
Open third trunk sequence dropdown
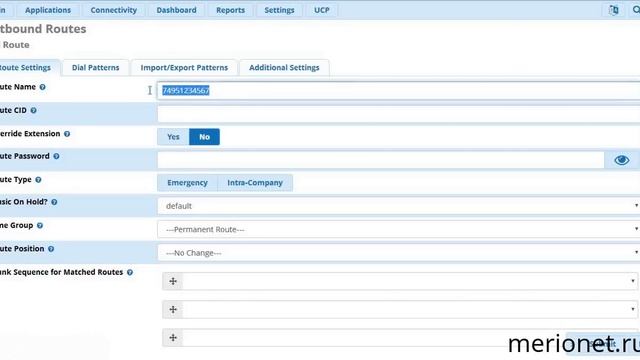click(x=410, y=338)
